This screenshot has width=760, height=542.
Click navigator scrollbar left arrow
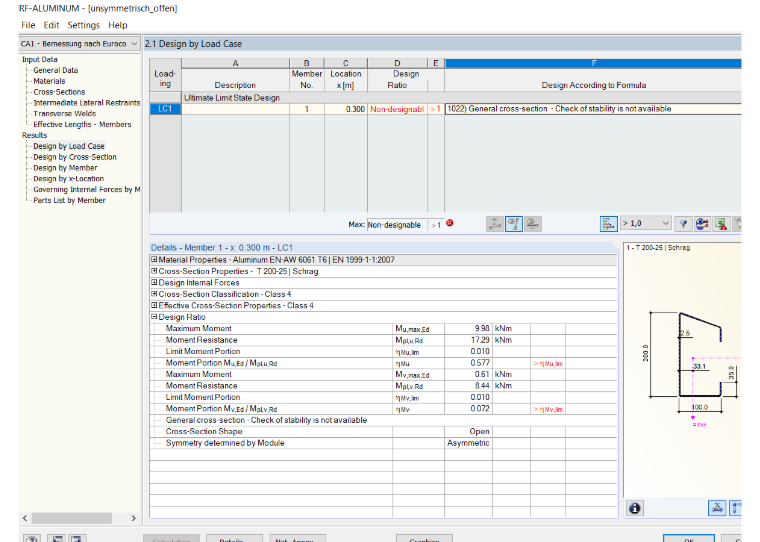click(x=25, y=518)
